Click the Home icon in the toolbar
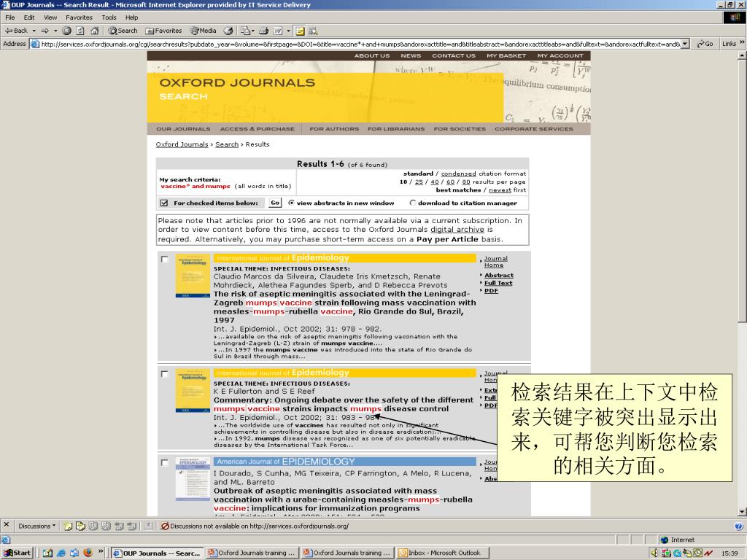The width and height of the screenshot is (747, 560). pos(94,31)
